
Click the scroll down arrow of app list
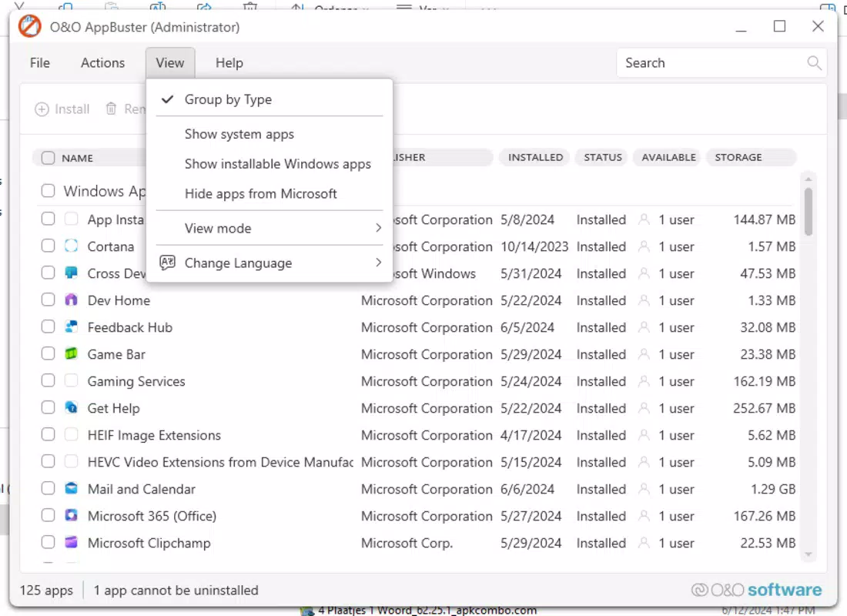(808, 554)
